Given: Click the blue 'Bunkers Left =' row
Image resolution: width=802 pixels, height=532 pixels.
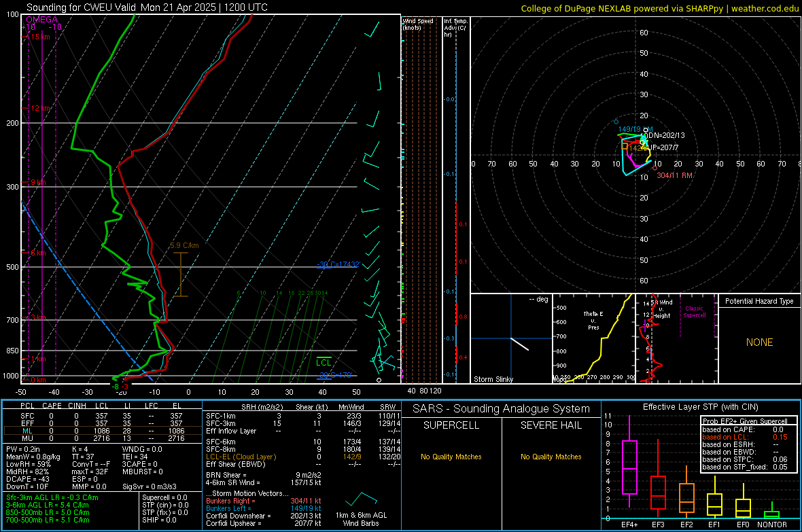Looking at the screenshot, I should pos(264,508).
